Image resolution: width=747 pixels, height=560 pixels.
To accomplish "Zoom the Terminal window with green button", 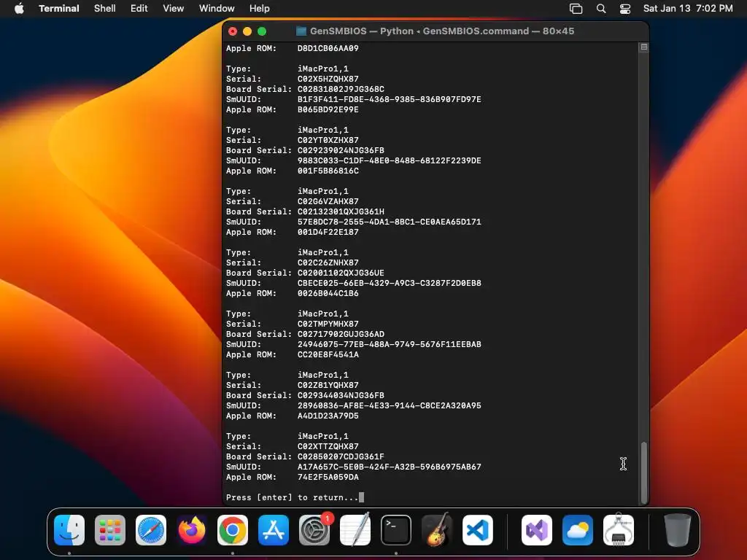I will [x=262, y=31].
